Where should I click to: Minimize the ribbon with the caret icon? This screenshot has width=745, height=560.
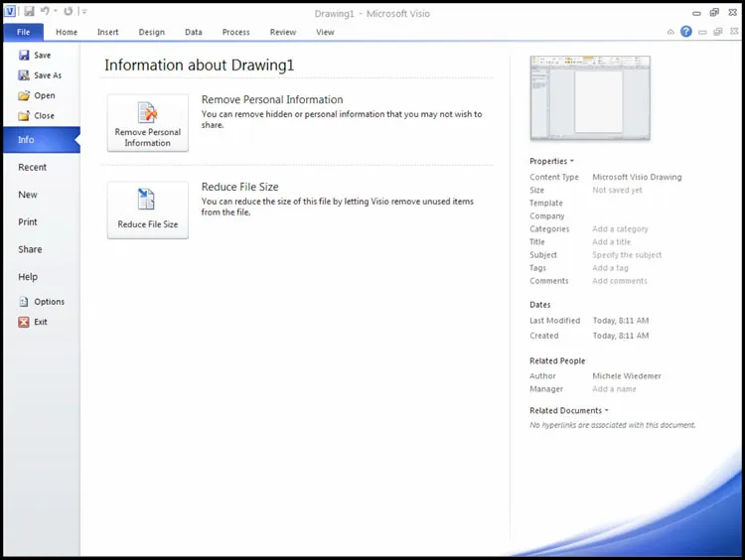pyautogui.click(x=670, y=32)
